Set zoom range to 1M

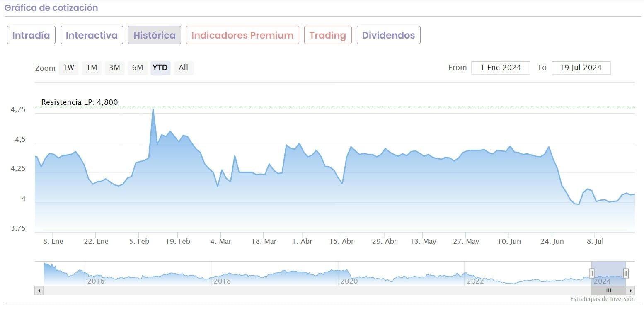[92, 68]
